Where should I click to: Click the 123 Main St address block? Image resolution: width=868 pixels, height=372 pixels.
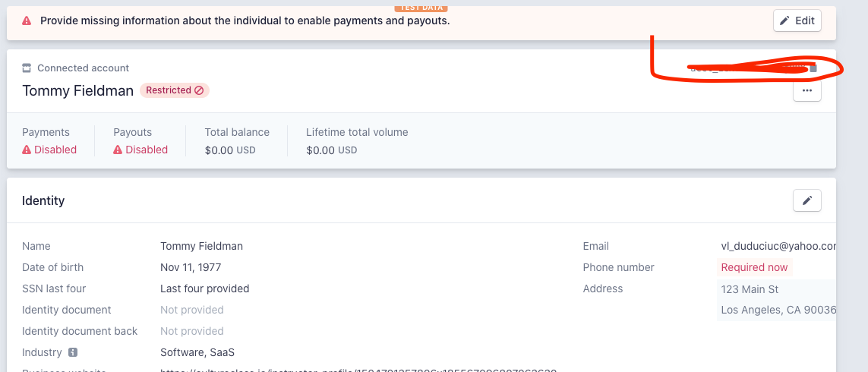(x=778, y=299)
